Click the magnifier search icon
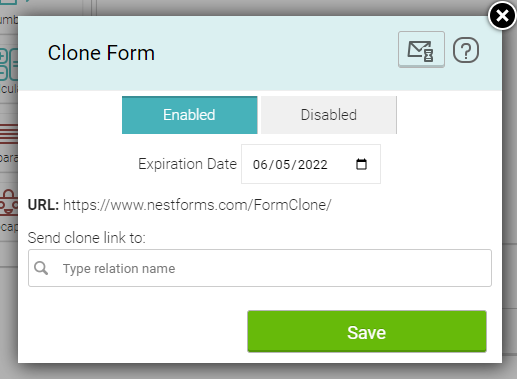 coord(41,268)
